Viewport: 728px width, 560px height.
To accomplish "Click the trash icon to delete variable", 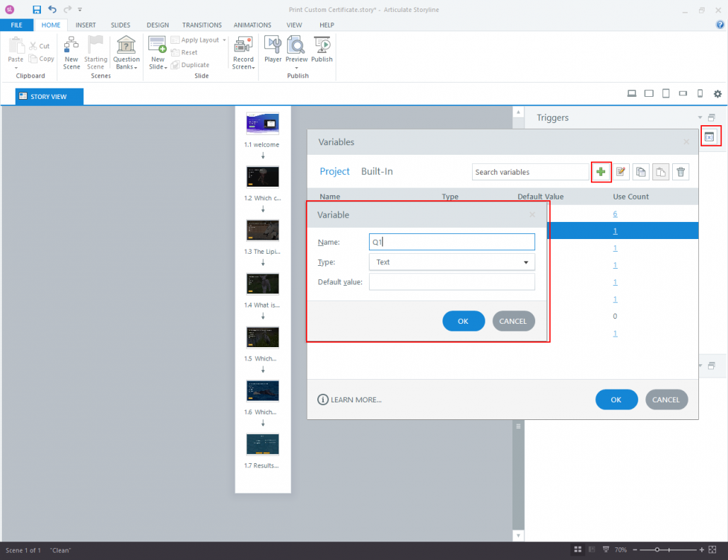I will tap(680, 172).
